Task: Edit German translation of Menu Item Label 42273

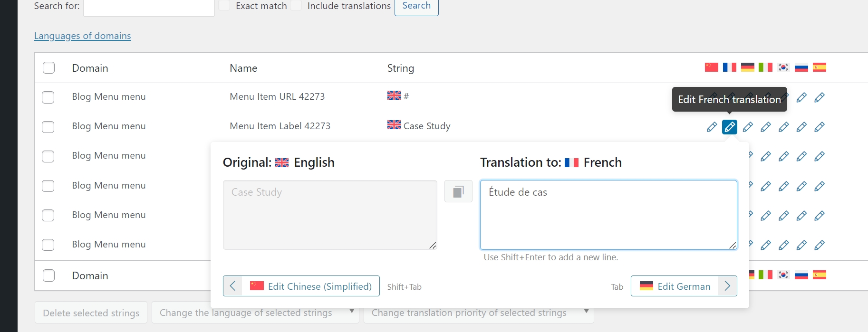Action: pos(748,127)
